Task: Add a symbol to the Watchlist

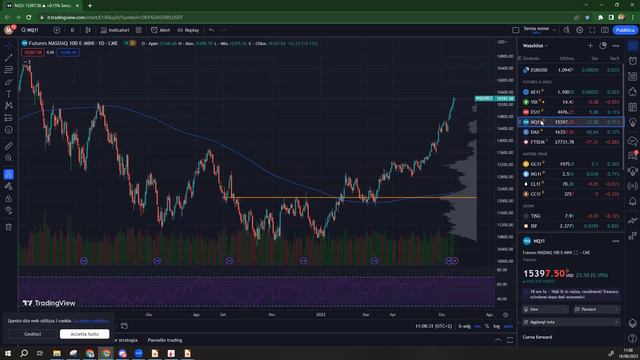Action: pyautogui.click(x=590, y=46)
